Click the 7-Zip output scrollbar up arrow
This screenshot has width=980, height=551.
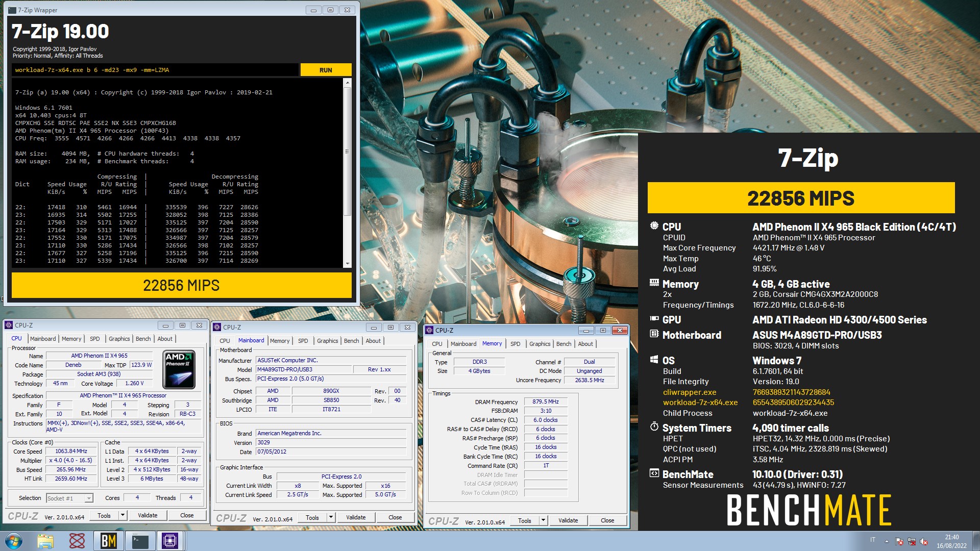[x=348, y=82]
